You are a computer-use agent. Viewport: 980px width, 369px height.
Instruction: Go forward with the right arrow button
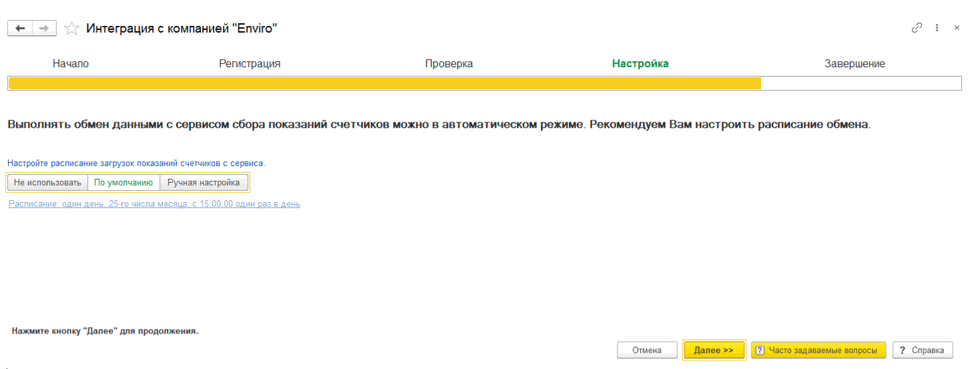point(45,28)
